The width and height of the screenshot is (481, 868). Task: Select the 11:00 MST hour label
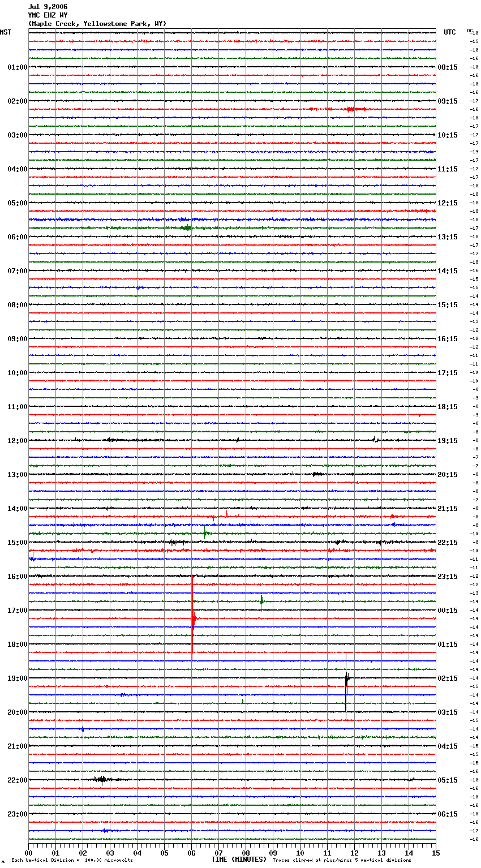18,407
